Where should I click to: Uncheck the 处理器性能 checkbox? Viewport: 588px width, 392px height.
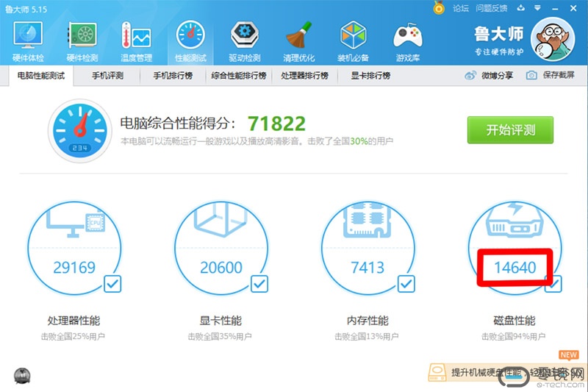pos(112,284)
